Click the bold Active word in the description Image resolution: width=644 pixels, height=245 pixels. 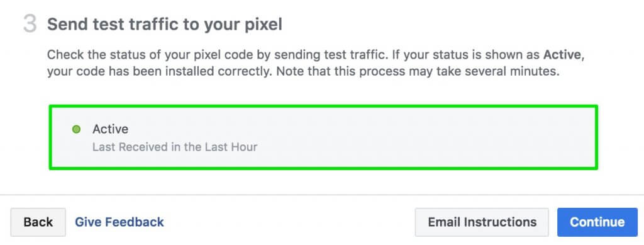[562, 55]
